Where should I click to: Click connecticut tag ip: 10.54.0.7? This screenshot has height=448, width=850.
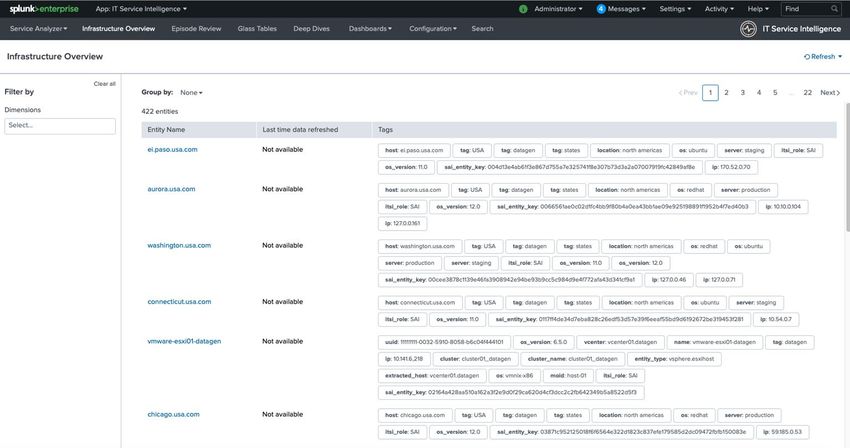776,320
